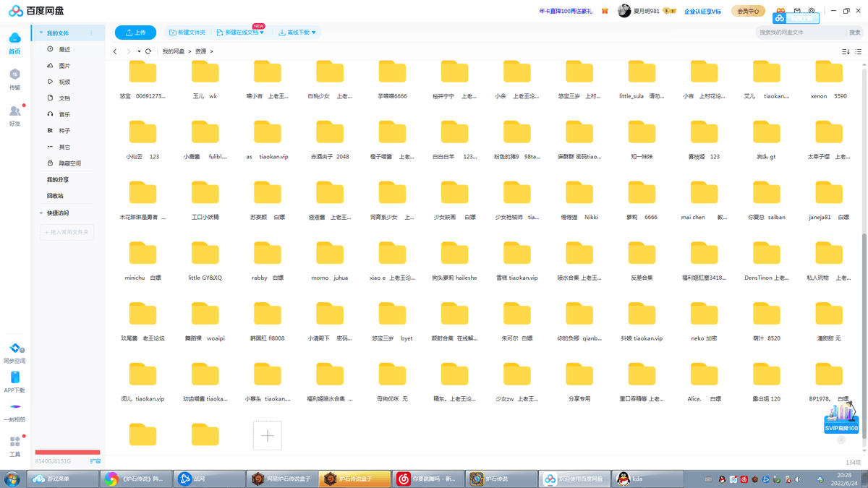
Task: Open folder momo juhua
Action: 330,254
